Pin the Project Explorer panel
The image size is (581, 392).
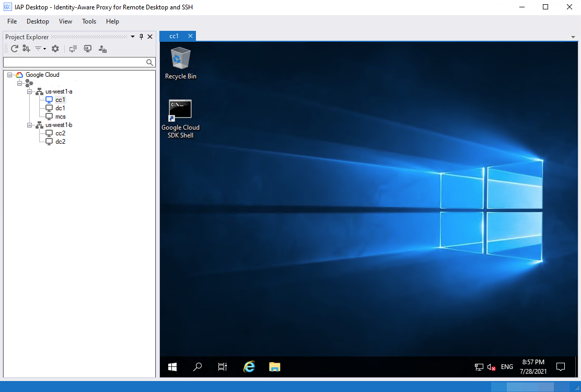coord(141,37)
